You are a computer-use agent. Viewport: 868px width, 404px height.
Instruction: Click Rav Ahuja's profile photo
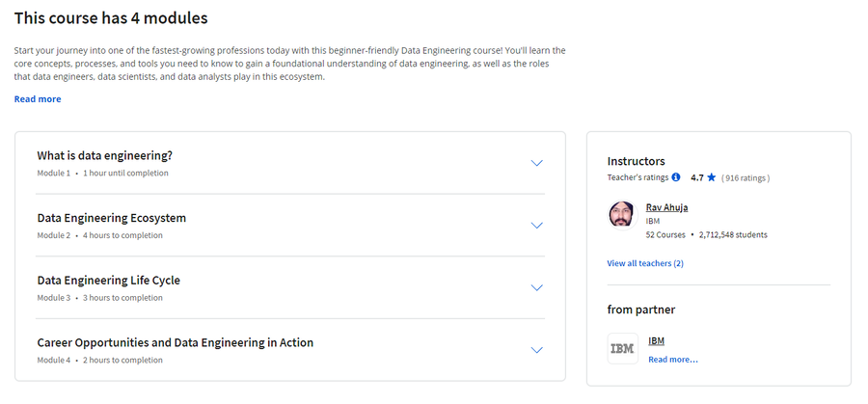(x=622, y=215)
